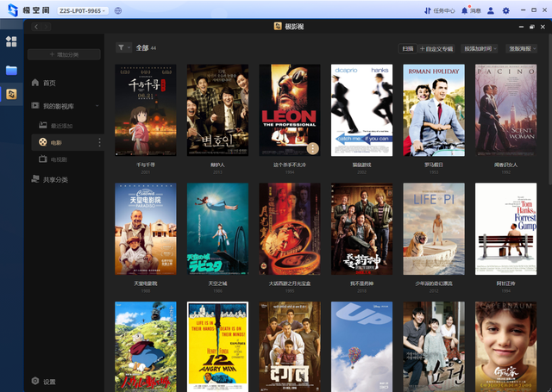Viewport: 552px width, 392px height.
Task: Open Howl's Moving Castle poster
Action: (x=146, y=346)
